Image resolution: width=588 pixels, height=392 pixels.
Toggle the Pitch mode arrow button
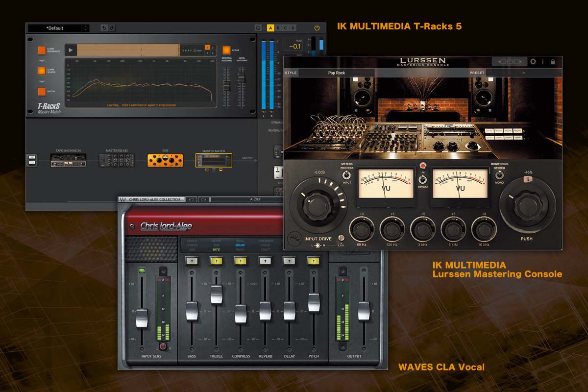(x=314, y=261)
